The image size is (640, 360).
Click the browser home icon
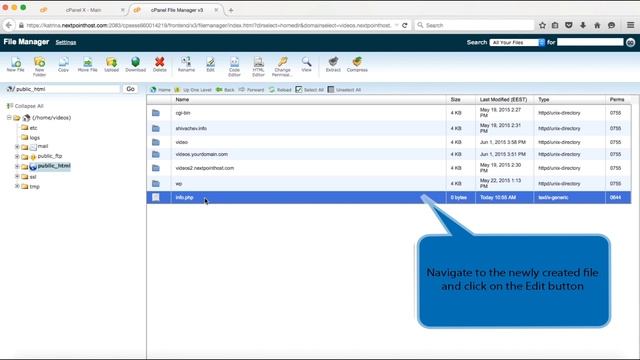point(597,25)
